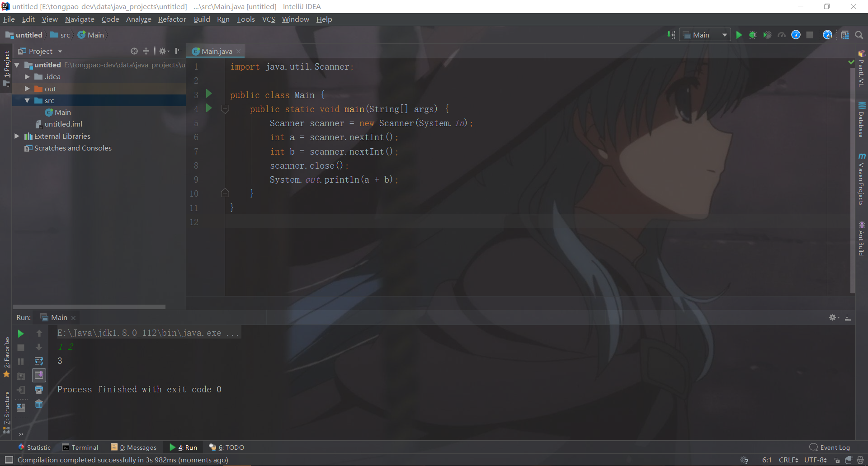This screenshot has height=466, width=868.
Task: Open Search Everywhere magnifier icon
Action: click(859, 35)
